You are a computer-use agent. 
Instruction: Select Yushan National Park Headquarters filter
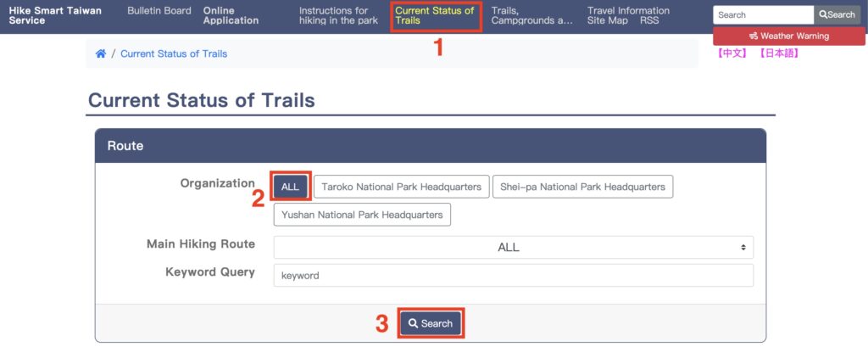362,215
